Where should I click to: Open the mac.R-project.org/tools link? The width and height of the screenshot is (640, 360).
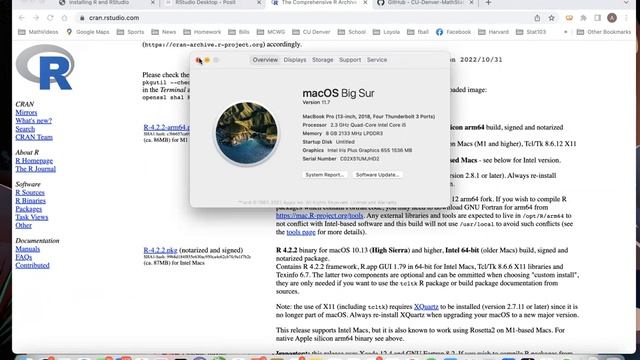(x=320, y=216)
